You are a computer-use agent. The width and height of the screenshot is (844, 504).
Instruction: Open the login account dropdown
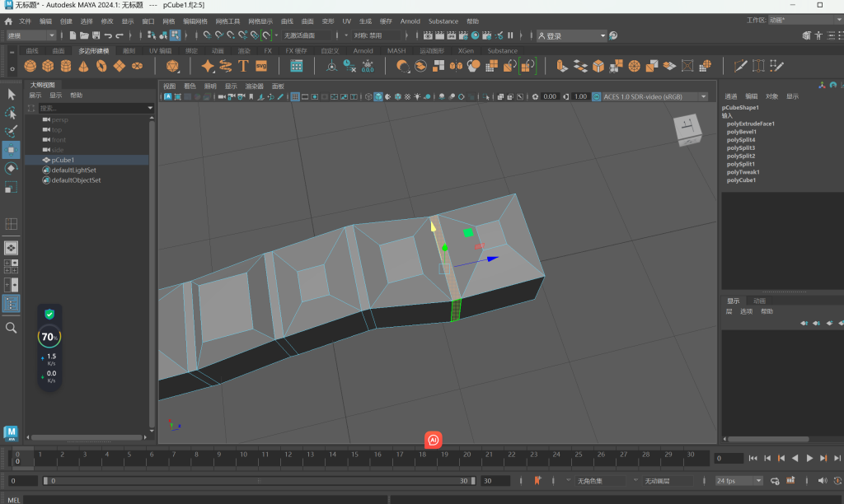[x=572, y=35]
